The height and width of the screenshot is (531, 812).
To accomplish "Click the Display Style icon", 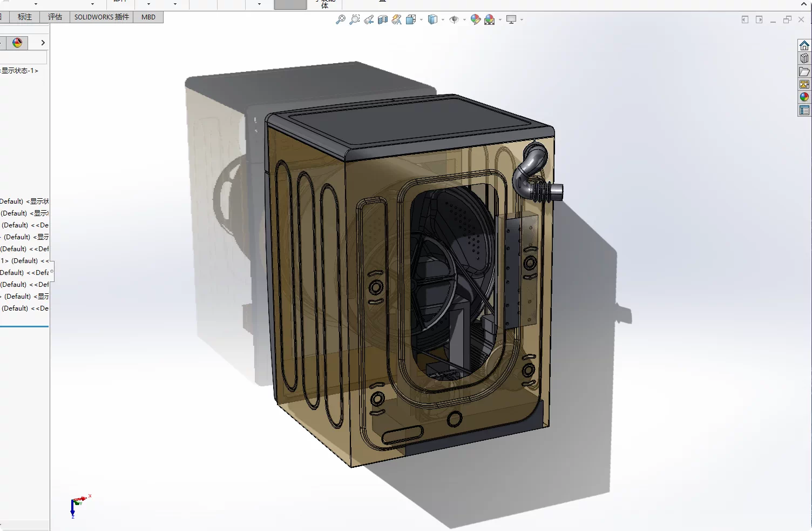I will [x=432, y=19].
